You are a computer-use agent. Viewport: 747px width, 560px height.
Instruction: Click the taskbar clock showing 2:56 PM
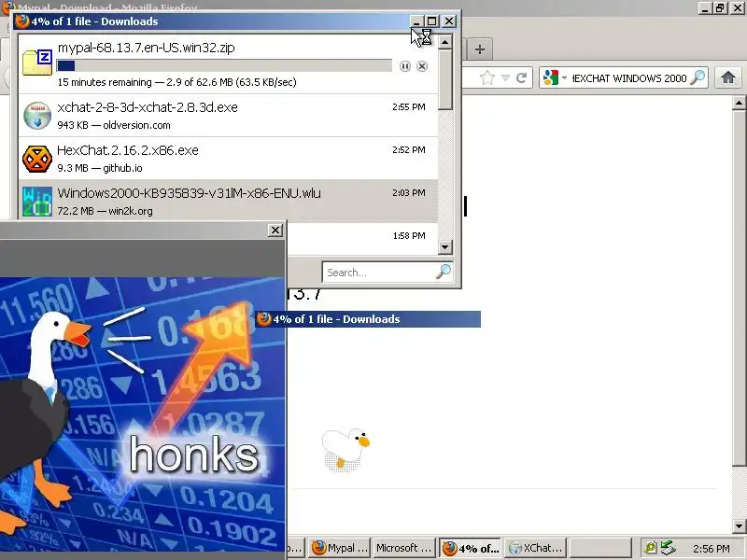[712, 549]
